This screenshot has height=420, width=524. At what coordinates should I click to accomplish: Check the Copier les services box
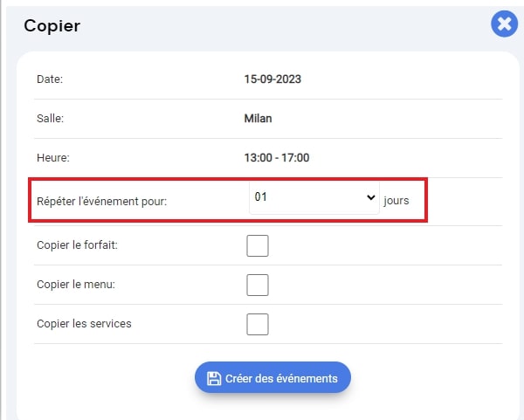click(x=258, y=324)
